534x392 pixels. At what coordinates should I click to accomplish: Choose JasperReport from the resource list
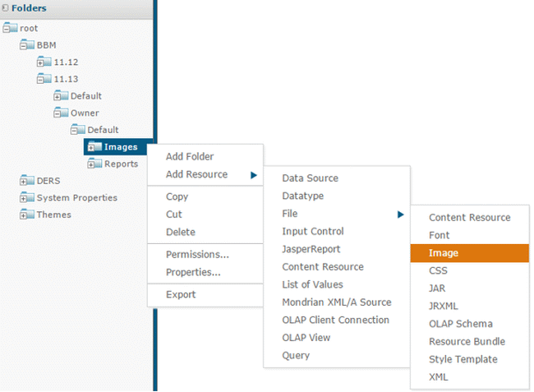[x=311, y=249]
